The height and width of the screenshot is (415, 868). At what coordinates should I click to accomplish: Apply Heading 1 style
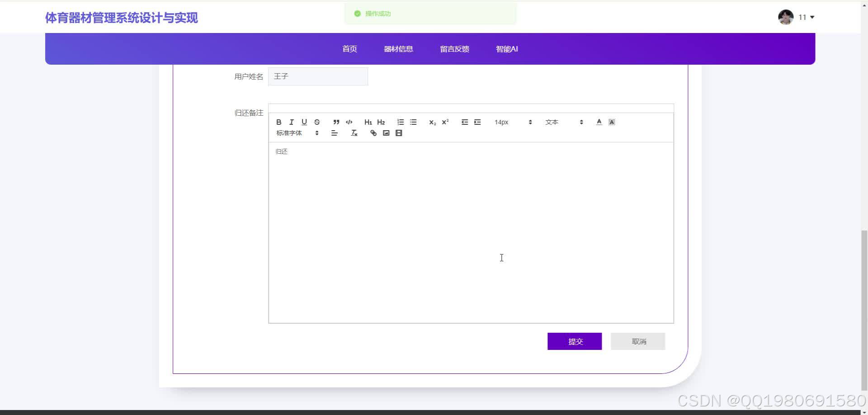(x=368, y=122)
